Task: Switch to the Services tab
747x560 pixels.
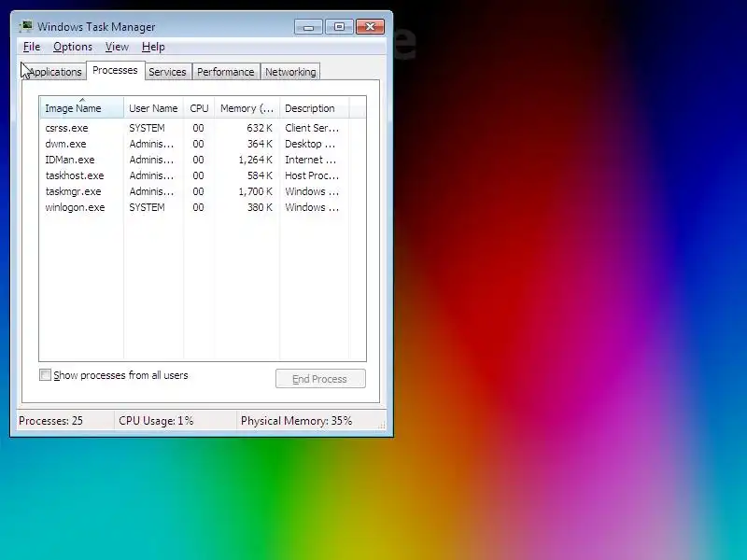Action: pyautogui.click(x=168, y=72)
